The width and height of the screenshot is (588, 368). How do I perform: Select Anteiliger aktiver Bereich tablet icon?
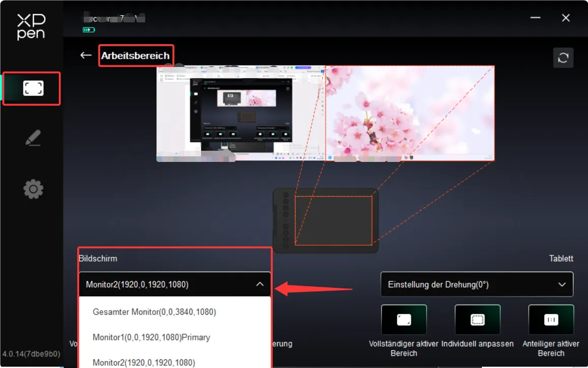(x=551, y=320)
